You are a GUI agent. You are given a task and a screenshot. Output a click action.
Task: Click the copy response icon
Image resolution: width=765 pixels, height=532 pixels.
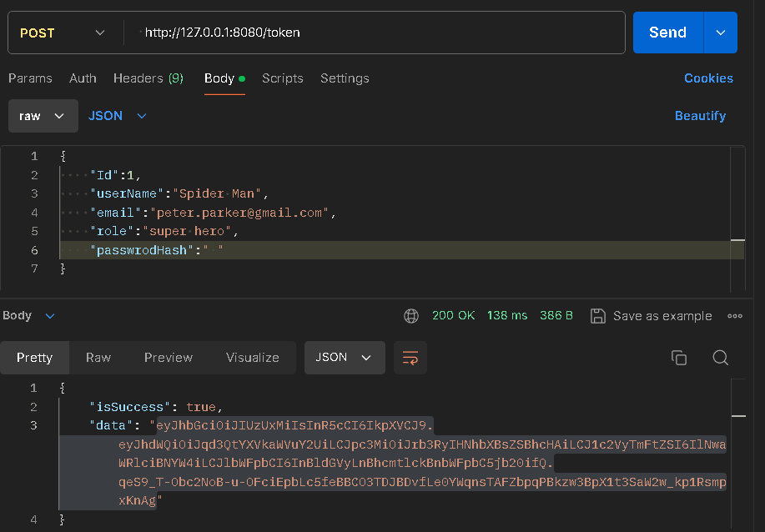[x=679, y=358]
